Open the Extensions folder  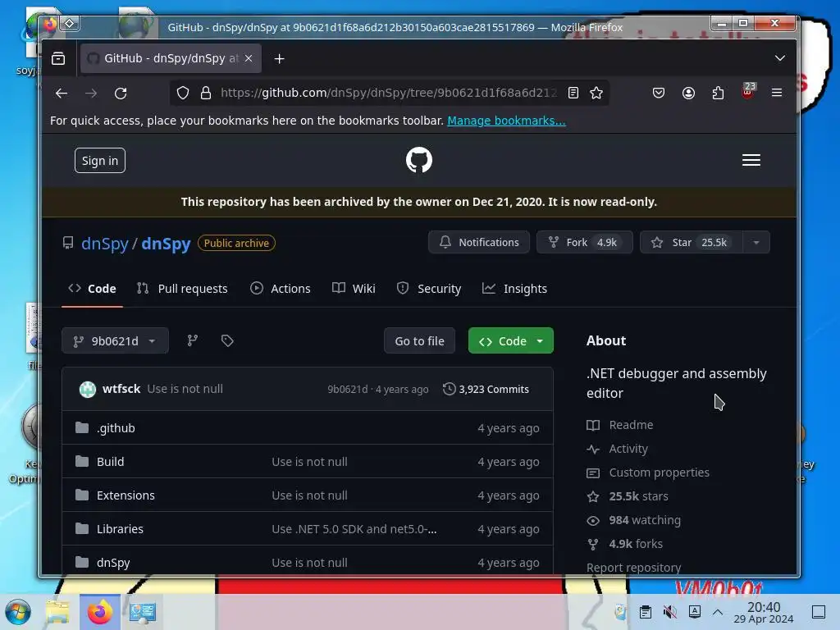tap(126, 495)
